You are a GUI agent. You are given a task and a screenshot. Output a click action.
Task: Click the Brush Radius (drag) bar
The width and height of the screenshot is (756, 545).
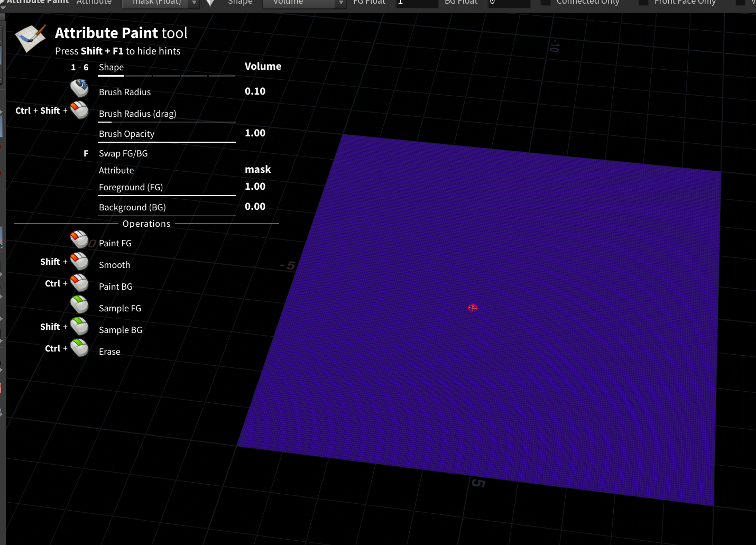[167, 122]
